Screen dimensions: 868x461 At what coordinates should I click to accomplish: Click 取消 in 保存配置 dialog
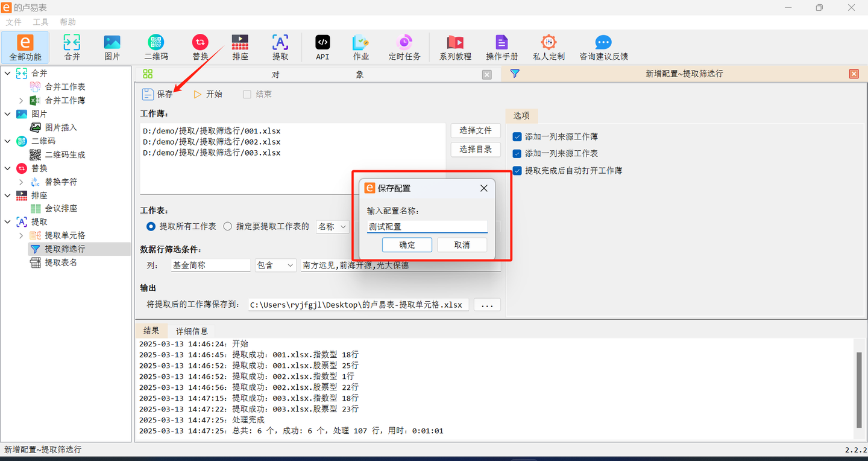462,244
